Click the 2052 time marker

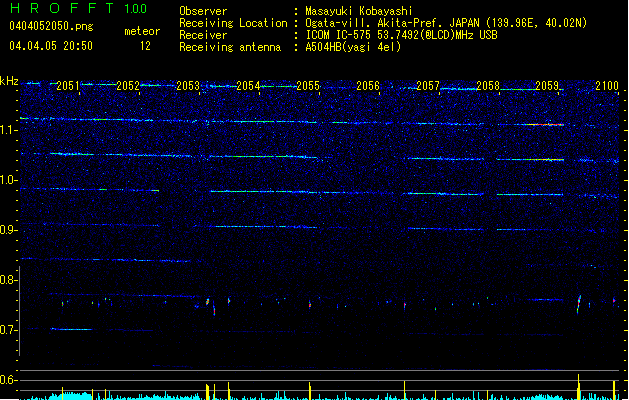pyautogui.click(x=128, y=85)
